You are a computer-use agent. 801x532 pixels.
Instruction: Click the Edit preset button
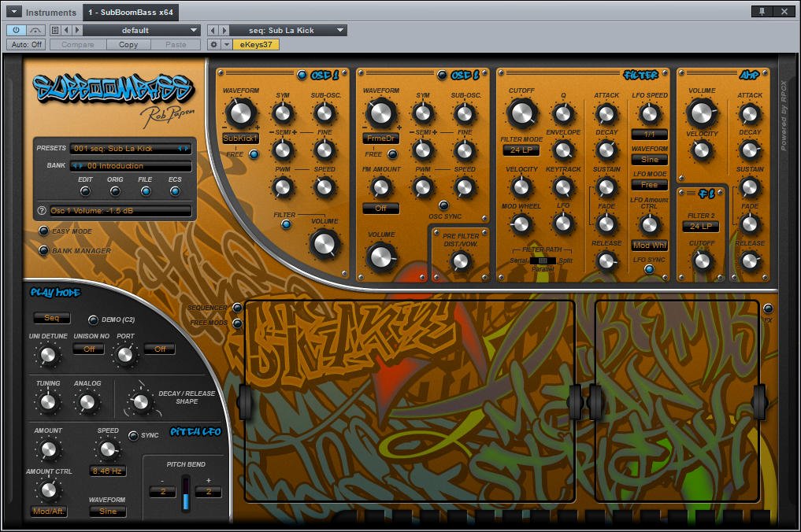85,191
